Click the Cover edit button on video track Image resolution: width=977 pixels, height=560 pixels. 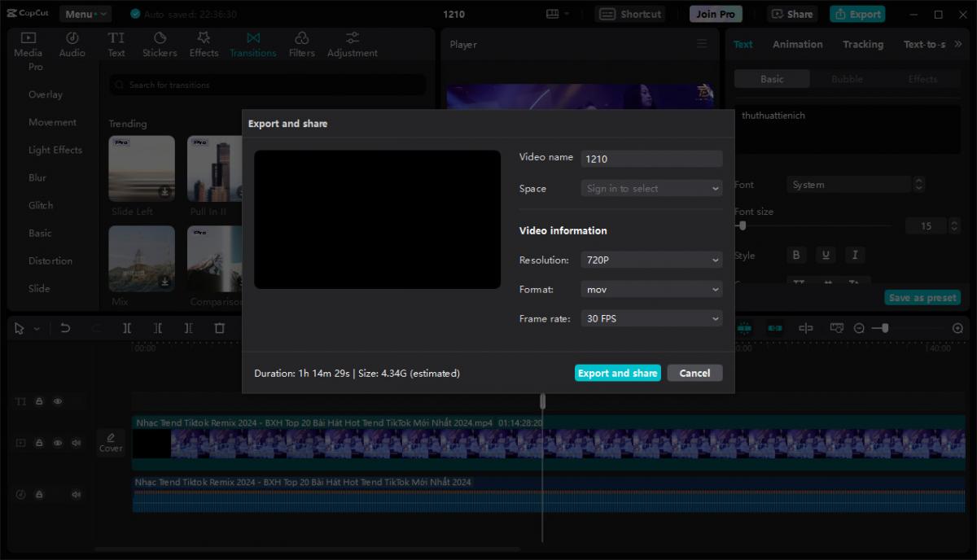click(111, 443)
